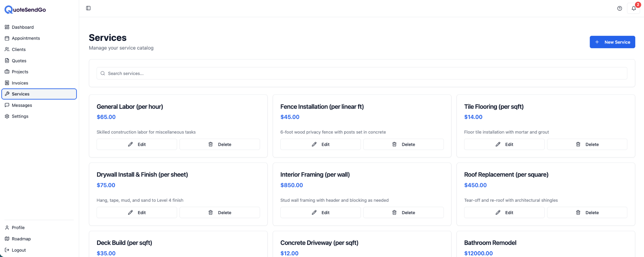The image size is (644, 257).
Task: Open the Messages section
Action: point(22,105)
